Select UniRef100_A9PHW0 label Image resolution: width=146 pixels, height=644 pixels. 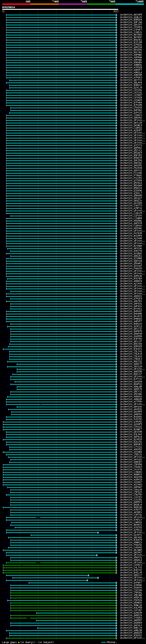click(x=131, y=55)
